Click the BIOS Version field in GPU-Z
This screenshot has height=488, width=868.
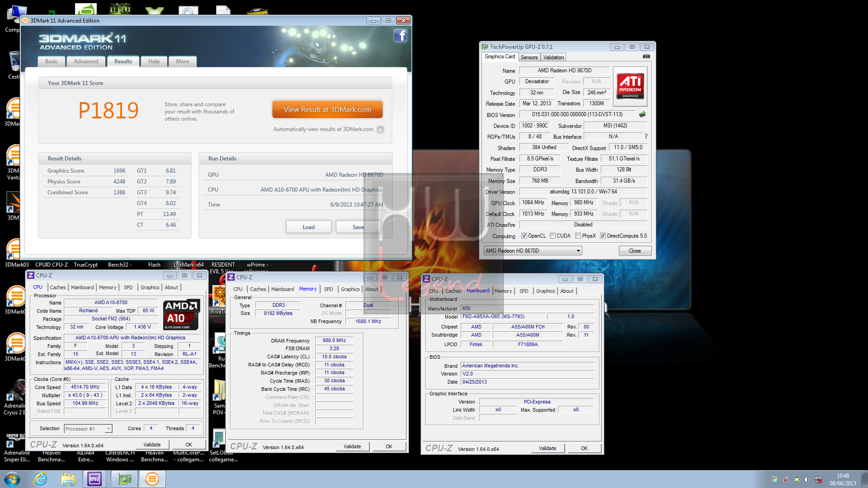coord(577,114)
